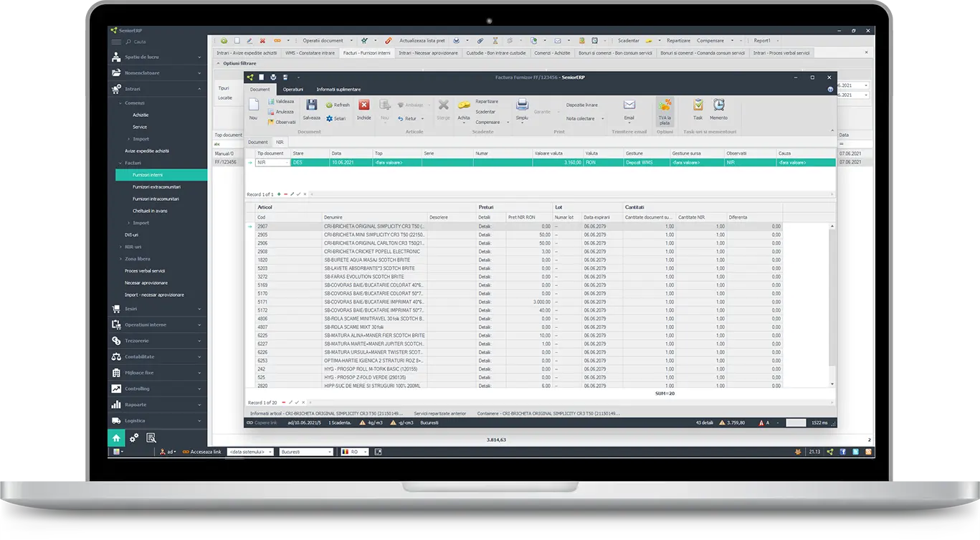Open Custodie - Bon intrare custodie tab
The image size is (980, 540).
coord(496,52)
